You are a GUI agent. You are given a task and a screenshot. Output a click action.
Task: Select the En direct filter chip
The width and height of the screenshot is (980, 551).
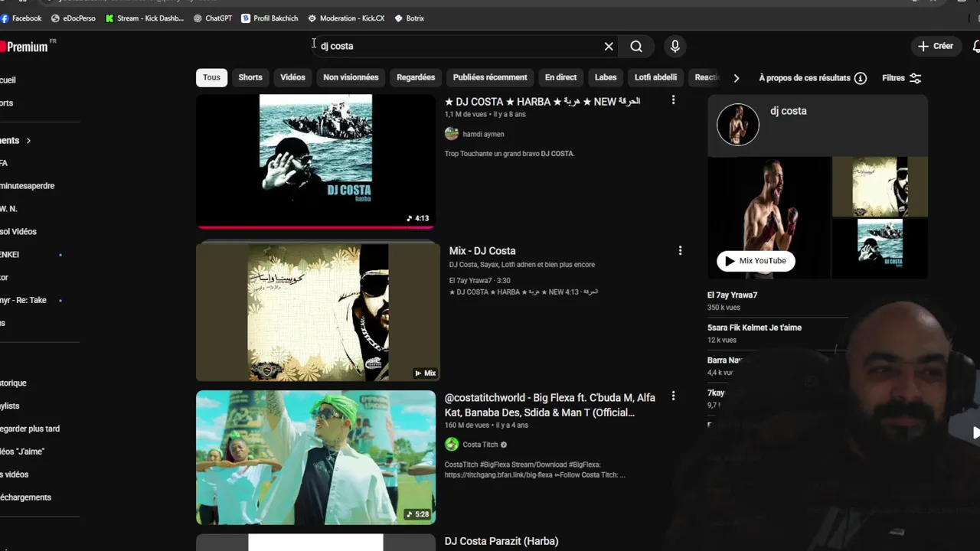(560, 77)
